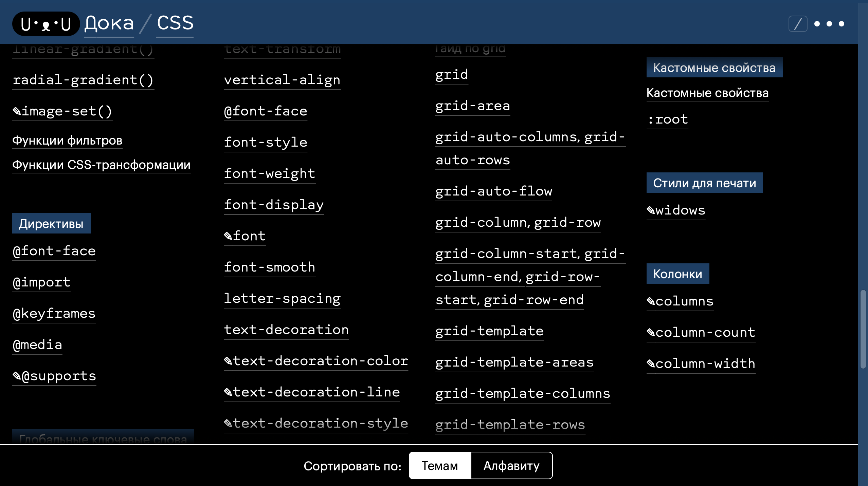Image resolution: width=868 pixels, height=486 pixels.
Task: Select the Темам sorting option
Action: click(x=440, y=466)
